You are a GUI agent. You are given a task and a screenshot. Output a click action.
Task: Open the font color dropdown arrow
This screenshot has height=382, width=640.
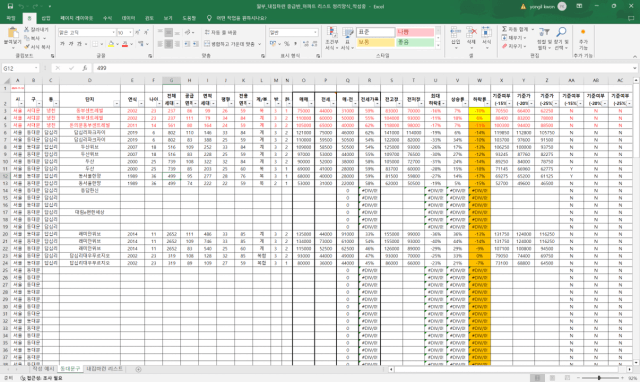[x=131, y=44]
